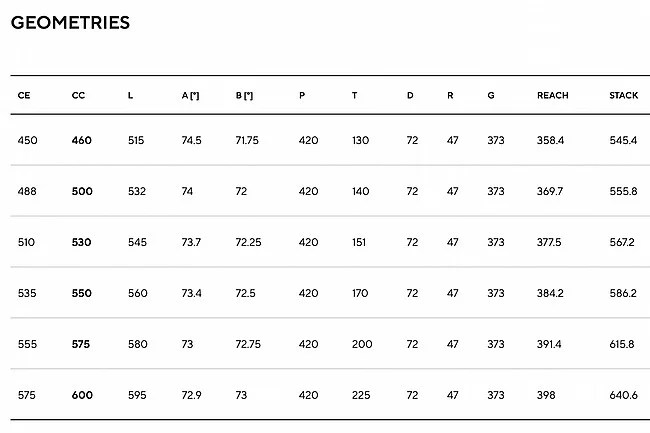This screenshot has height=433, width=650.
Task: Click the bold 500 size cell
Action: 82,191
